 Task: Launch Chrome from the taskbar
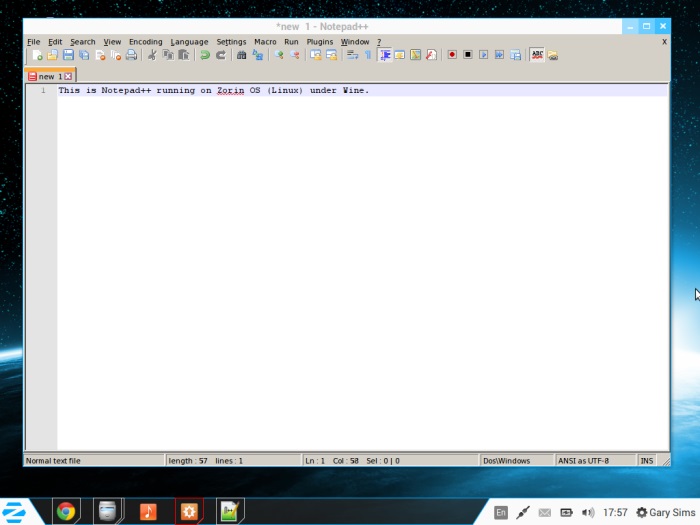pyautogui.click(x=66, y=512)
